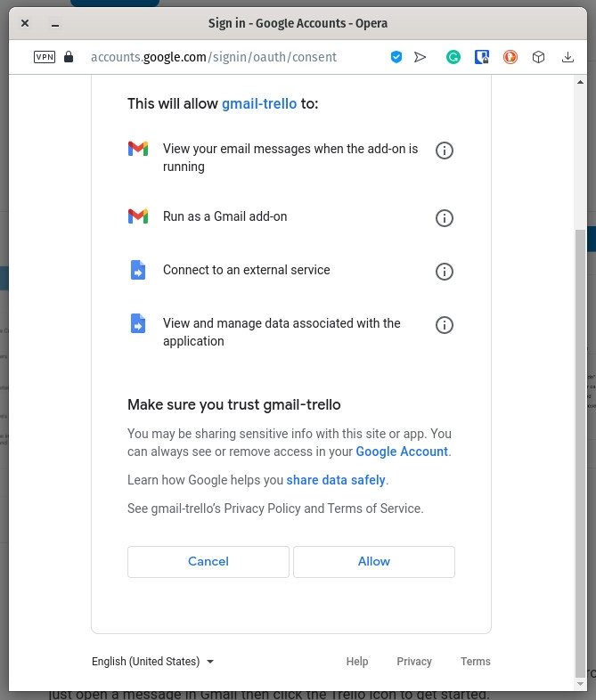Close the Sign in Opera window

[x=25, y=23]
